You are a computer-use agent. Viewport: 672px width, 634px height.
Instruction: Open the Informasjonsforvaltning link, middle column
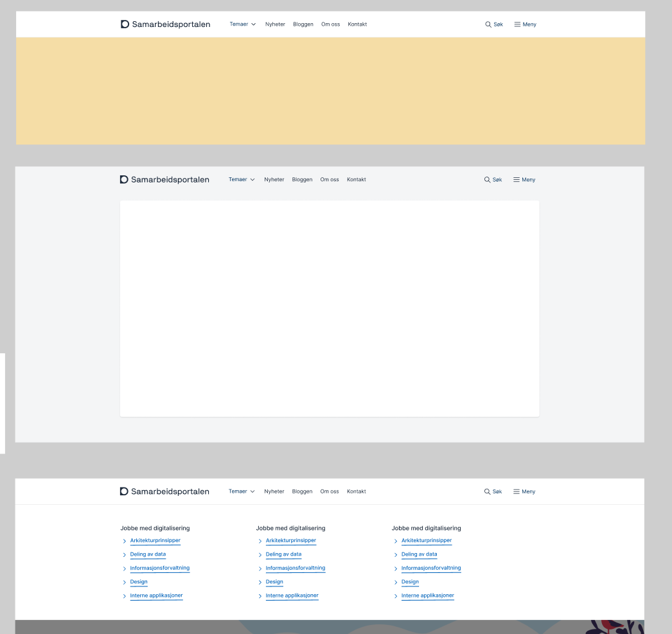pos(296,568)
